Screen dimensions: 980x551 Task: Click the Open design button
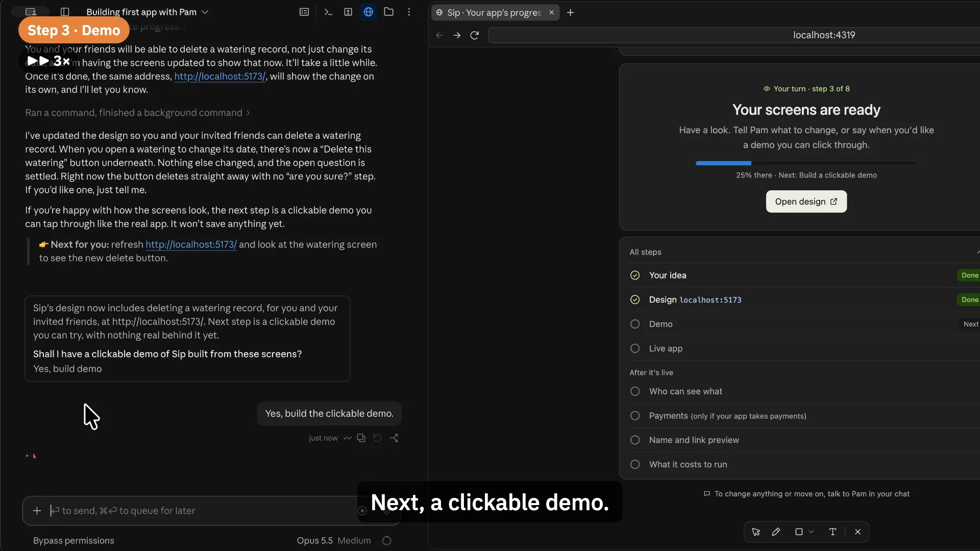[806, 202]
